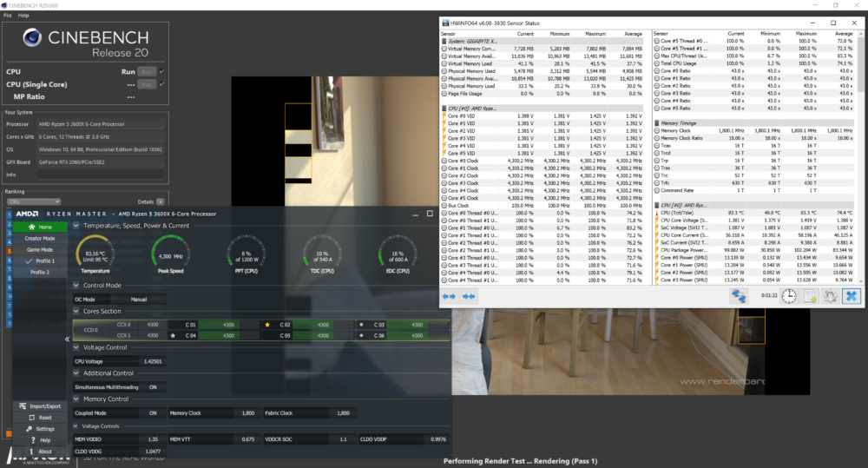The width and height of the screenshot is (868, 468).
Task: Select the 'CPU (Tctl/Tdie)' row in HWiNFO
Action: click(754, 213)
